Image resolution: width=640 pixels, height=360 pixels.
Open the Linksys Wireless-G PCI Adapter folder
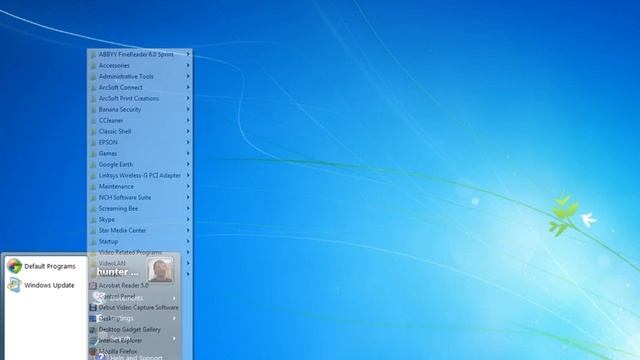tap(140, 176)
